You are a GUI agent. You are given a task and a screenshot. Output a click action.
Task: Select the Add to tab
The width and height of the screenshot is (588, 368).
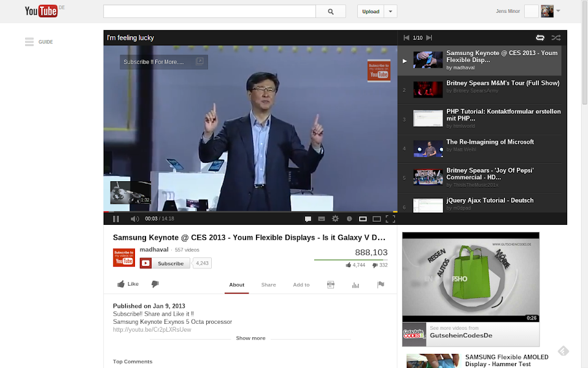[301, 285]
